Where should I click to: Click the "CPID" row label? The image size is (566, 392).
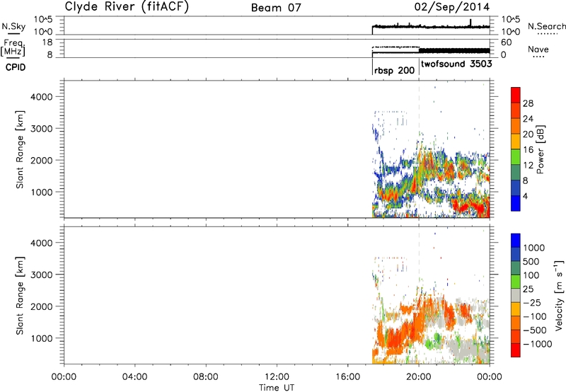(16, 67)
